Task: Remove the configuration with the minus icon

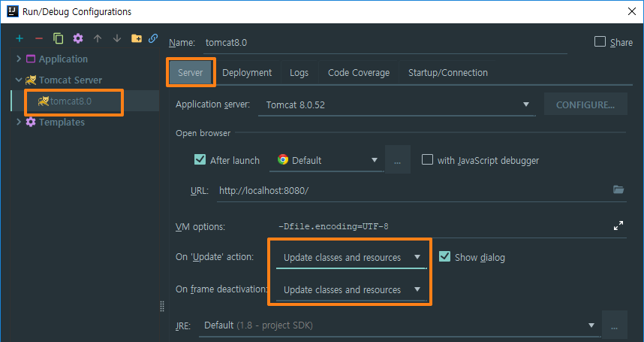Action: 39,38
